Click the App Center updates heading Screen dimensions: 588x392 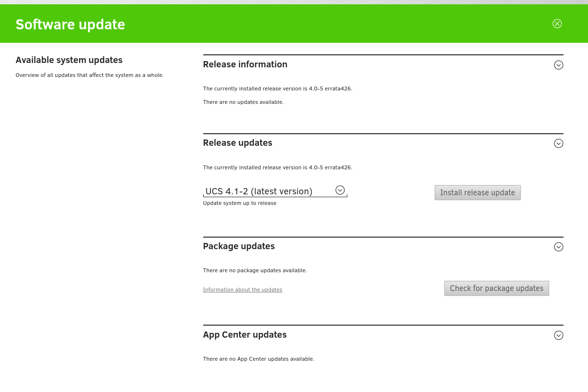click(x=245, y=335)
